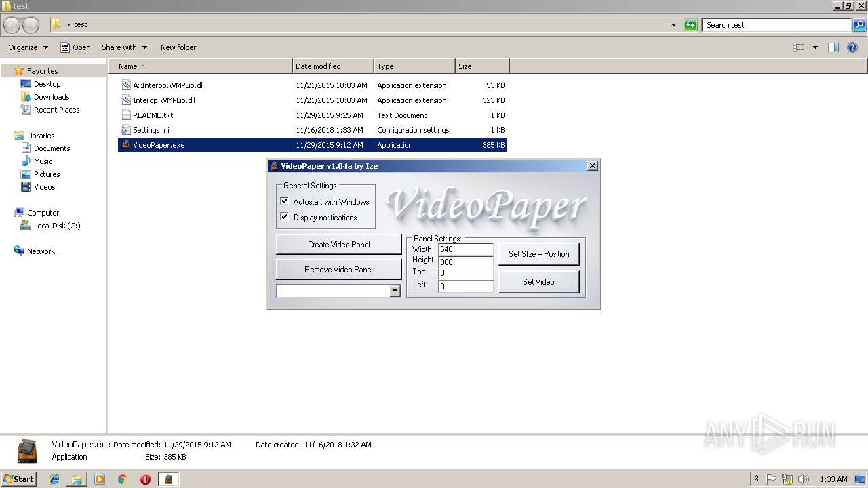Open the video panel selection combo box
The image size is (868, 488).
338,291
